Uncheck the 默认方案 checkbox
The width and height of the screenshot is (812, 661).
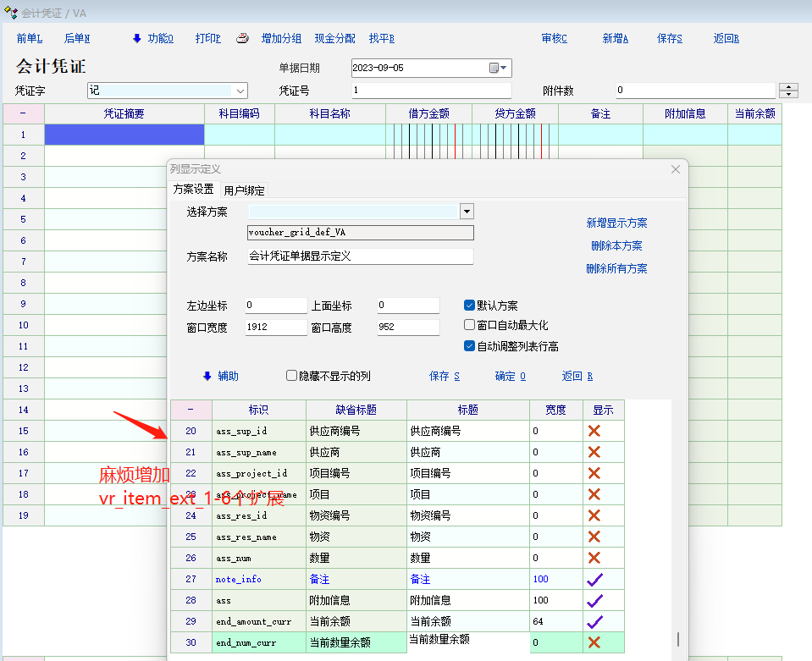coord(470,306)
